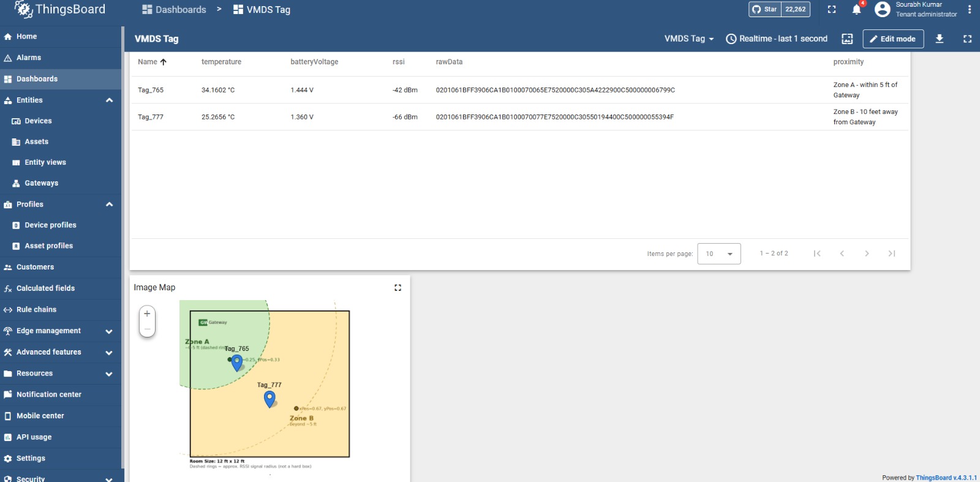Click the dashboard image export icon
980x482 pixels.
[x=847, y=39]
